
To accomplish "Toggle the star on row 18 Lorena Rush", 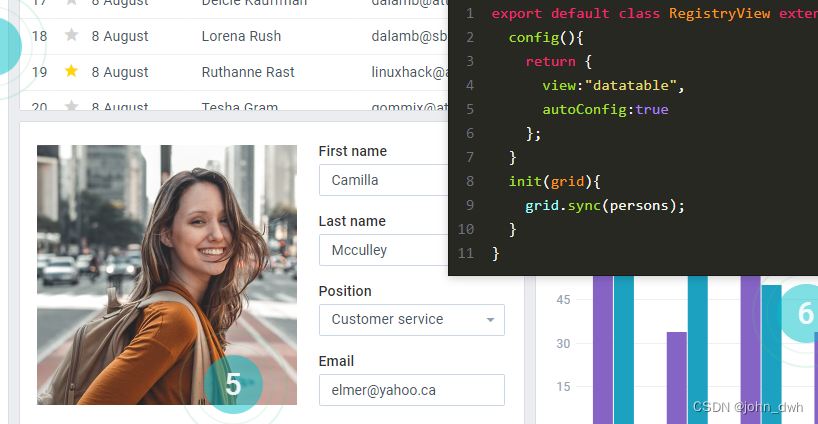I will [x=71, y=35].
